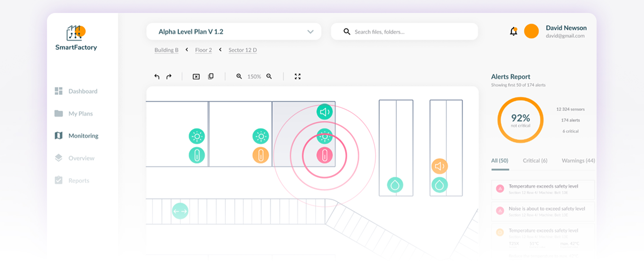Switch to the Warnings (44) tab
This screenshot has height=278, width=644.
click(x=578, y=161)
